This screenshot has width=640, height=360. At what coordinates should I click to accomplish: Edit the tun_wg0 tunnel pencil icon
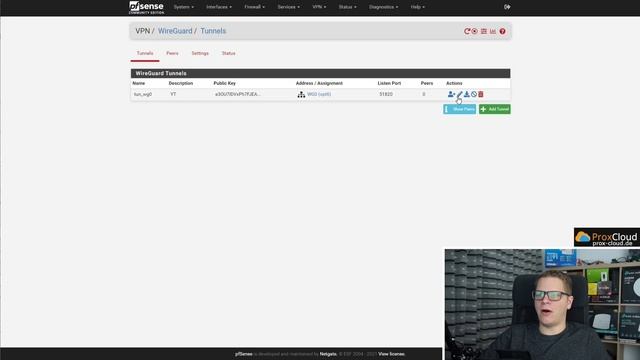click(x=459, y=94)
